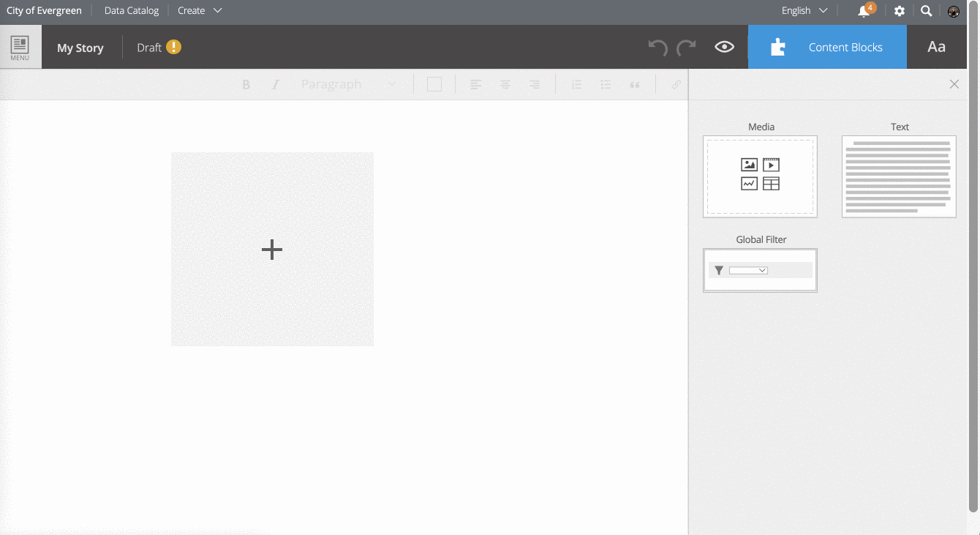Click the undo arrow
Screen dimensions: 980x535
pyautogui.click(x=657, y=48)
